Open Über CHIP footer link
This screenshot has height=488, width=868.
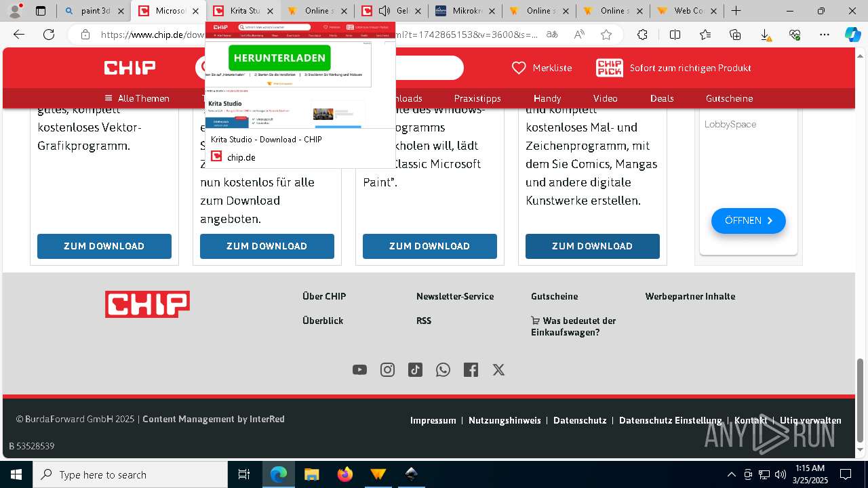click(324, 296)
